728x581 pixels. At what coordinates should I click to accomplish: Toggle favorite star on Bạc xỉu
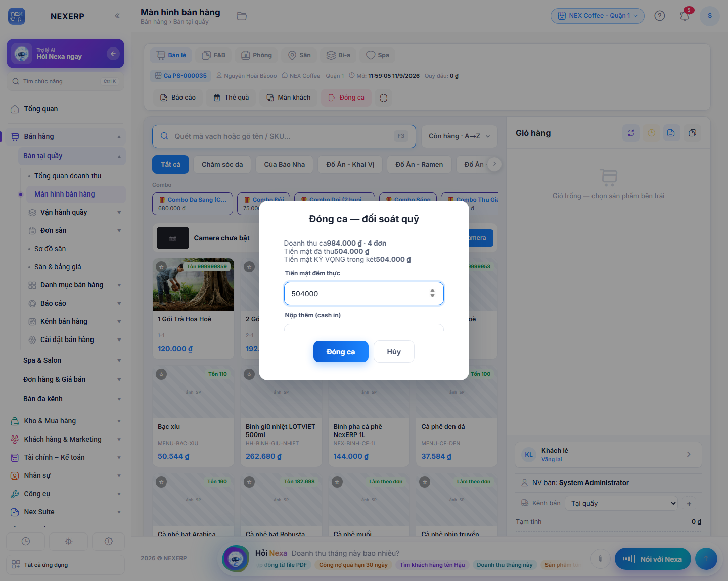click(x=161, y=374)
